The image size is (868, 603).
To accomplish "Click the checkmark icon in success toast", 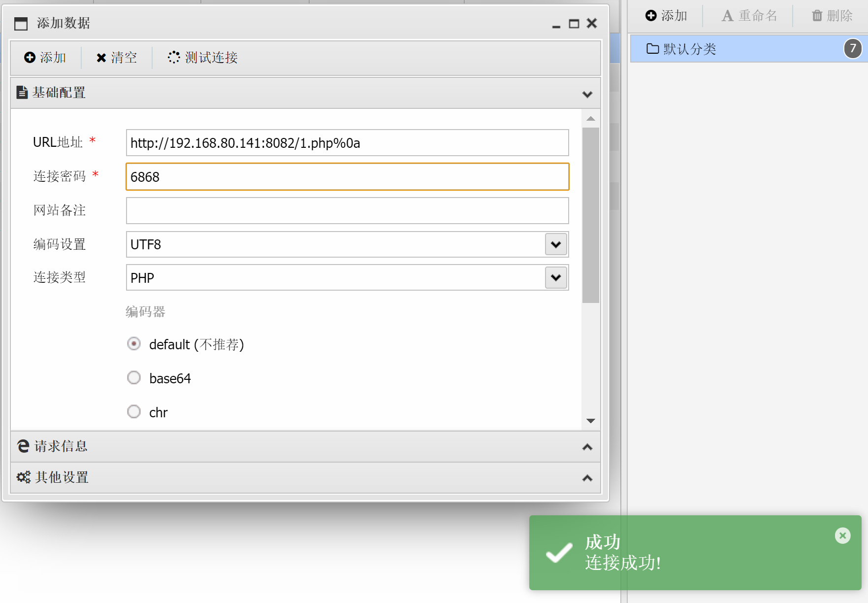I will tap(559, 552).
